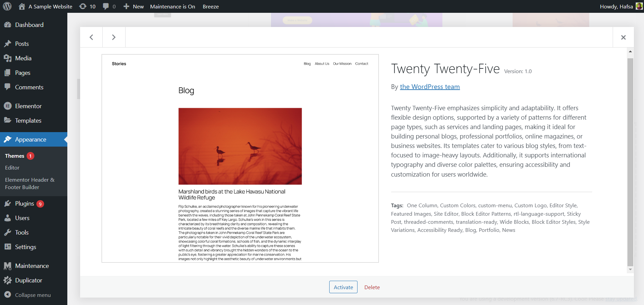The width and height of the screenshot is (644, 305).
Task: Open the Plugins icon showing 9 updates
Action: pos(8,203)
